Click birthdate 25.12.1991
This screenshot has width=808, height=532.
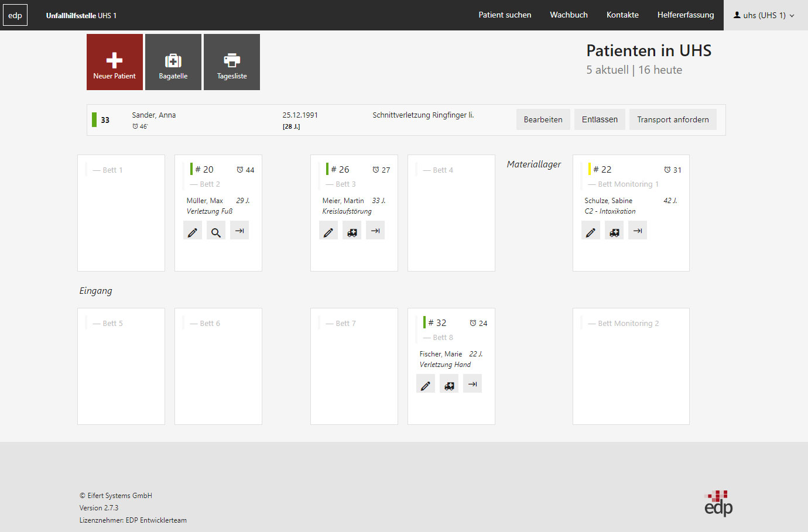pyautogui.click(x=300, y=115)
